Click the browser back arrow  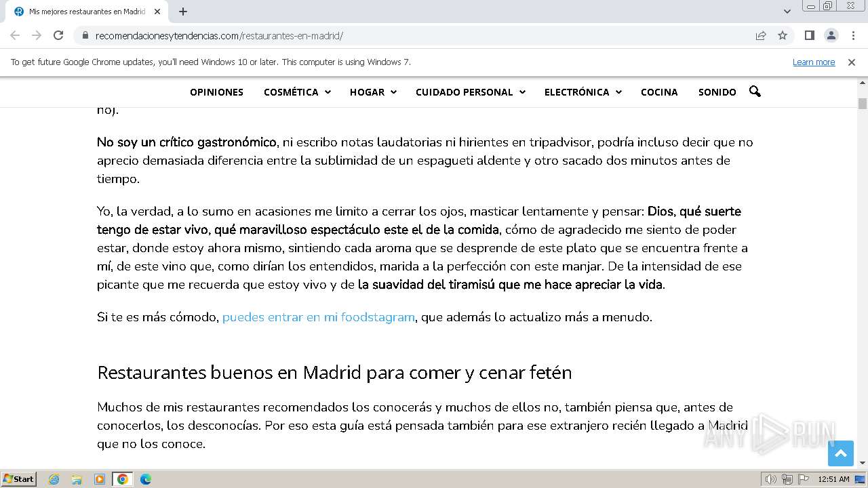pyautogui.click(x=15, y=35)
